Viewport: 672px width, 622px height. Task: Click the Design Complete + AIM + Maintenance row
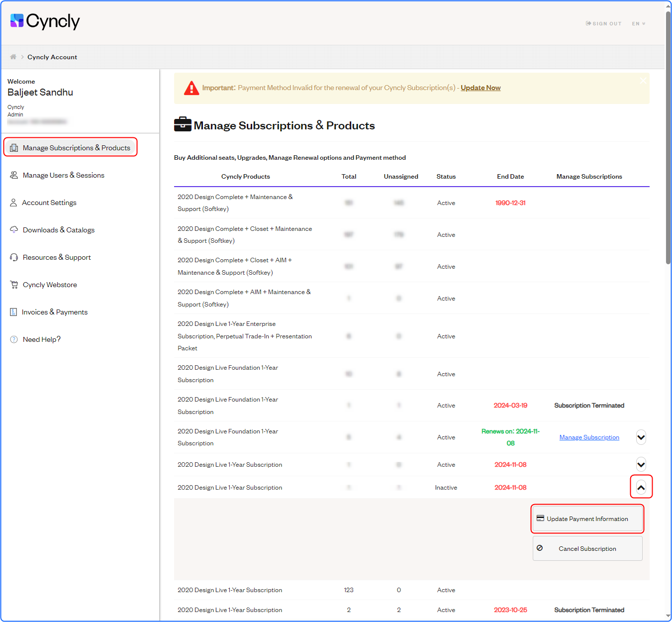tap(411, 298)
